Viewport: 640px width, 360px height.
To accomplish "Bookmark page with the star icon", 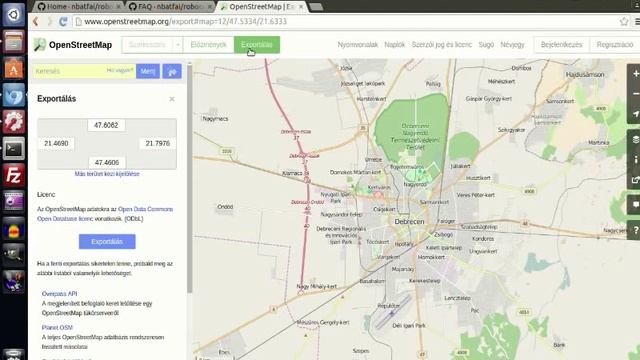I will tap(624, 21).
